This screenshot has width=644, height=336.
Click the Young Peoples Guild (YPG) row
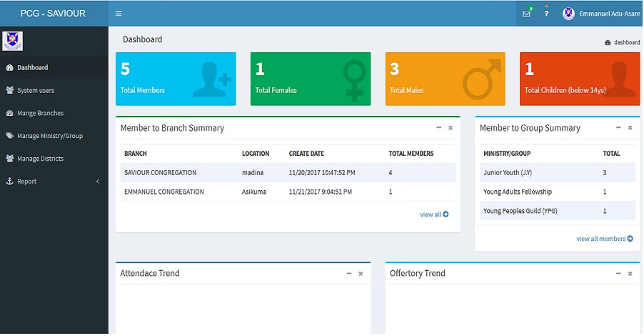558,211
